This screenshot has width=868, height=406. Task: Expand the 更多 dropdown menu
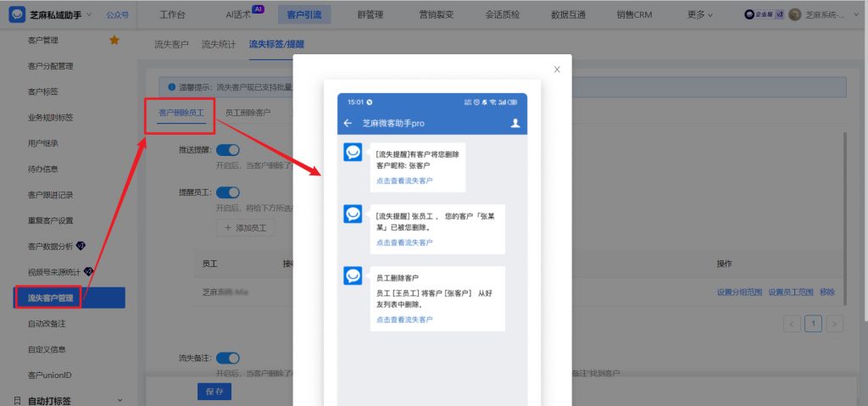click(x=700, y=15)
